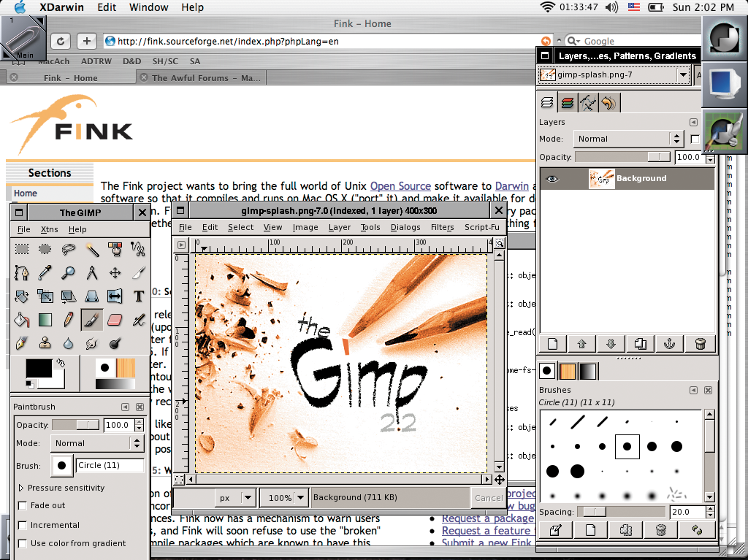Select the Bucket Fill tool

(x=21, y=320)
